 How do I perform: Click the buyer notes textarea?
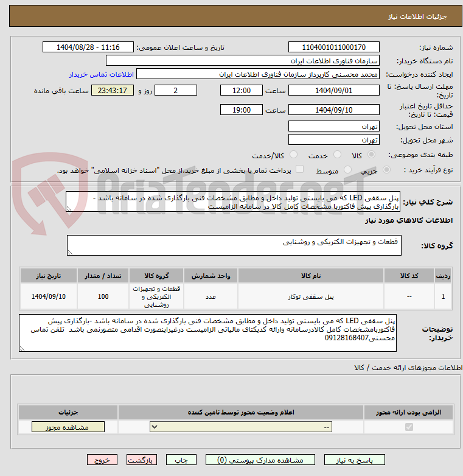(x=208, y=333)
